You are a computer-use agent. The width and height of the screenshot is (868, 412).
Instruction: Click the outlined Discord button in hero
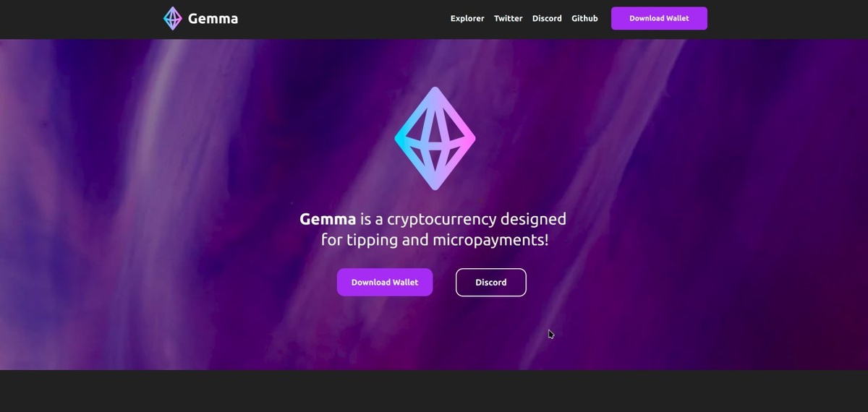491,283
